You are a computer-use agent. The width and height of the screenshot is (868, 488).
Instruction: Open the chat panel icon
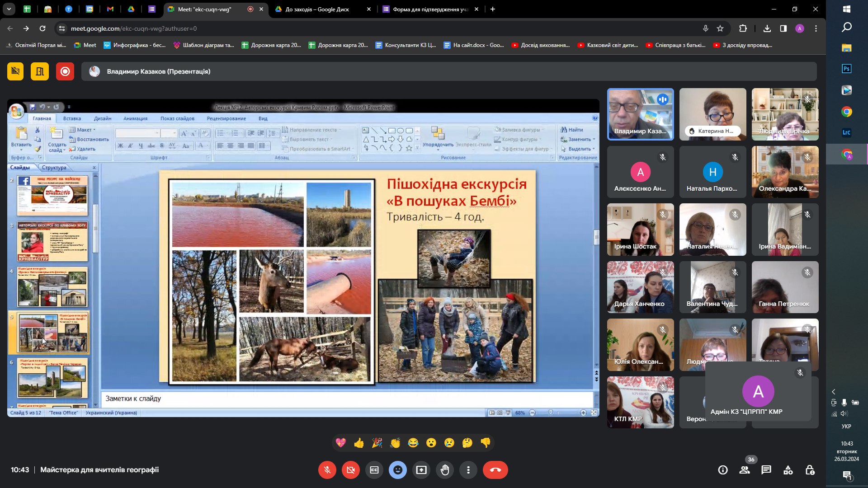[x=766, y=470]
